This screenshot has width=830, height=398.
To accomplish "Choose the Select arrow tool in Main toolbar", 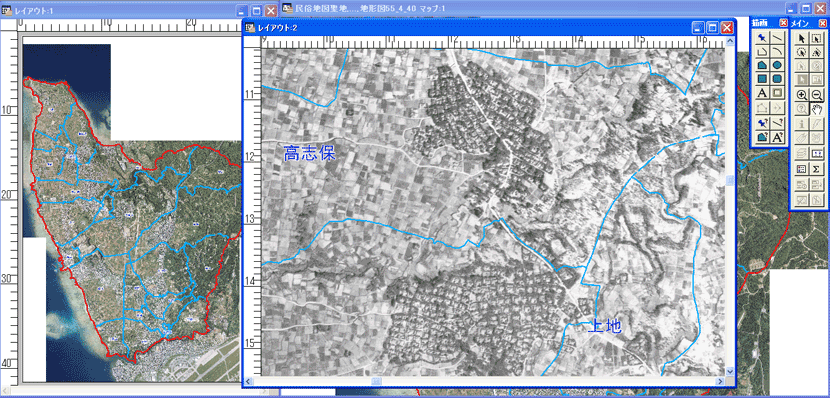I will coord(801,39).
